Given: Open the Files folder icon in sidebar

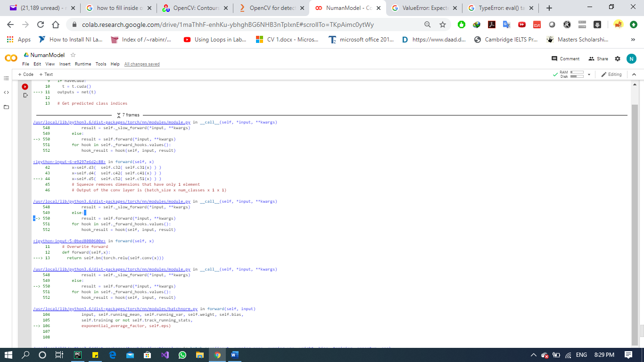Looking at the screenshot, I should 7,107.
